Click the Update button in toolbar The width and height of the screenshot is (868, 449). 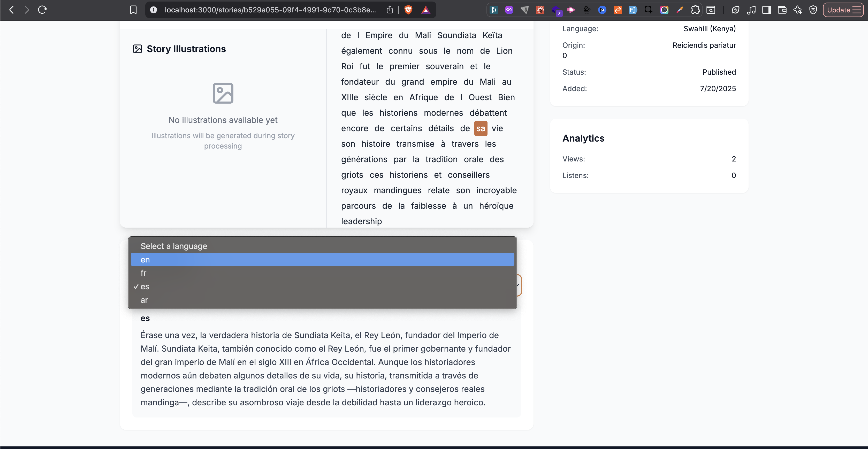point(843,10)
